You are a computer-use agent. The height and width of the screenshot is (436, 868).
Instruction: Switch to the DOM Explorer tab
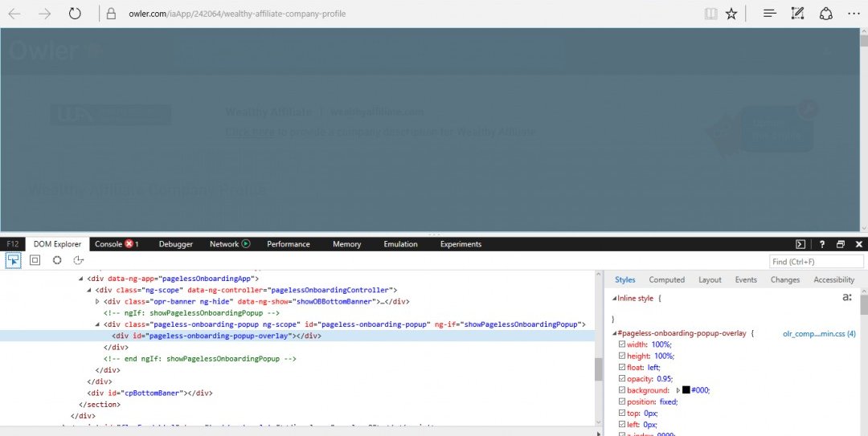point(58,244)
